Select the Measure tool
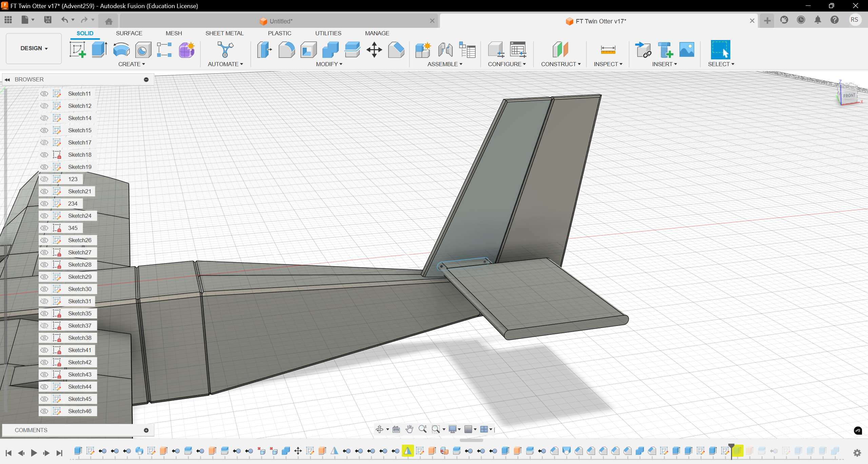The image size is (868, 464). tap(608, 50)
